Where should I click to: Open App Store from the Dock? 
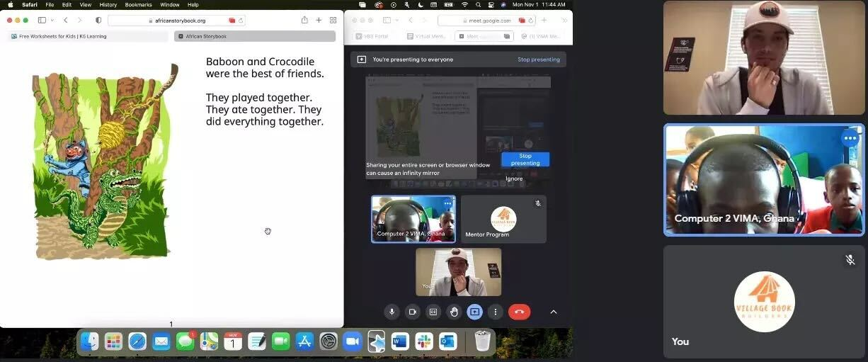304,341
